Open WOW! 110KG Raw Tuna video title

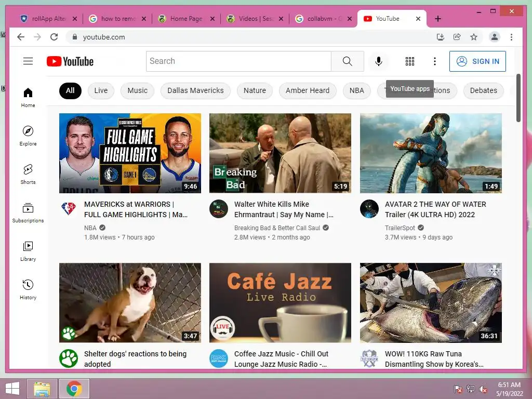434,359
